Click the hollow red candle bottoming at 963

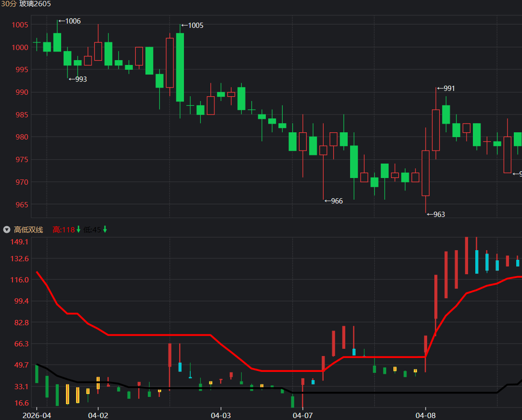(426, 173)
